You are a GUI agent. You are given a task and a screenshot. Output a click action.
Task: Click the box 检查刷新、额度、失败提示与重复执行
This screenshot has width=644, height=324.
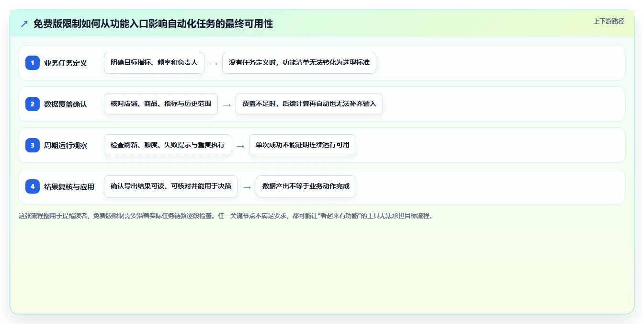[168, 145]
